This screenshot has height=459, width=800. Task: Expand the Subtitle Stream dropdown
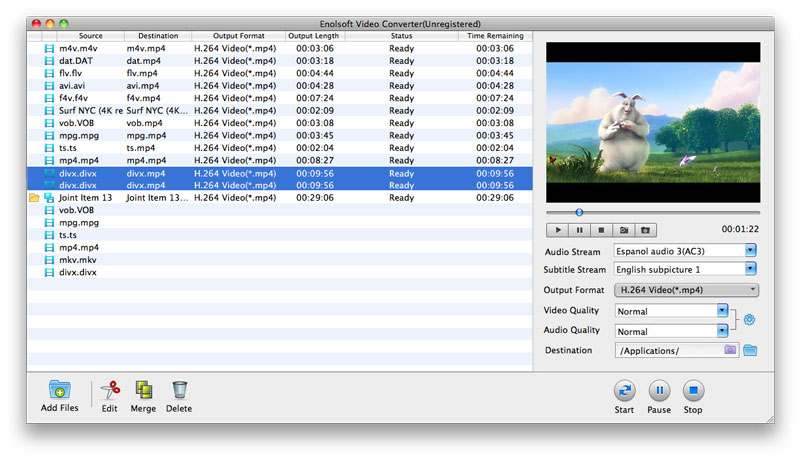click(x=750, y=269)
